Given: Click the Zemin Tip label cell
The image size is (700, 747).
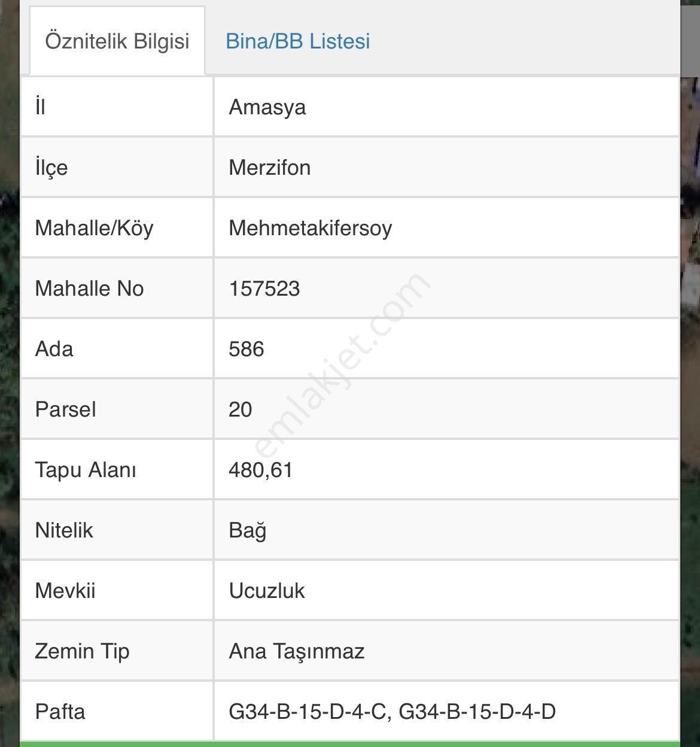Looking at the screenshot, I should [117, 651].
